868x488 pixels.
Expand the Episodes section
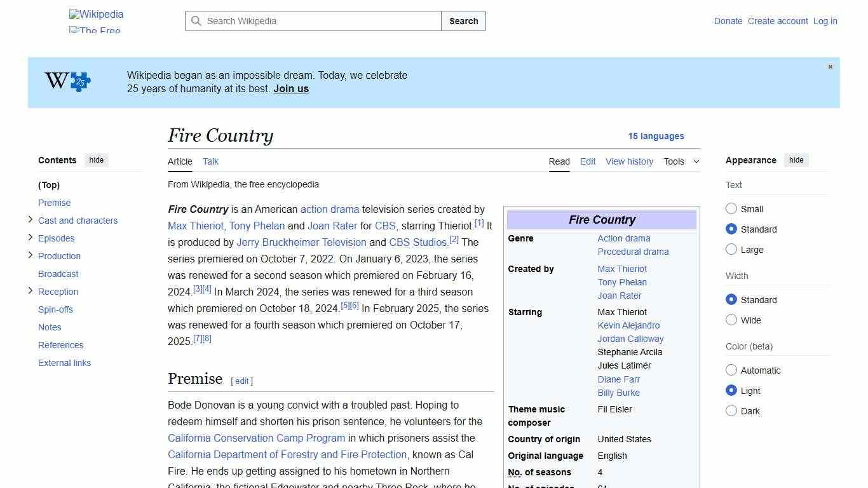click(31, 237)
